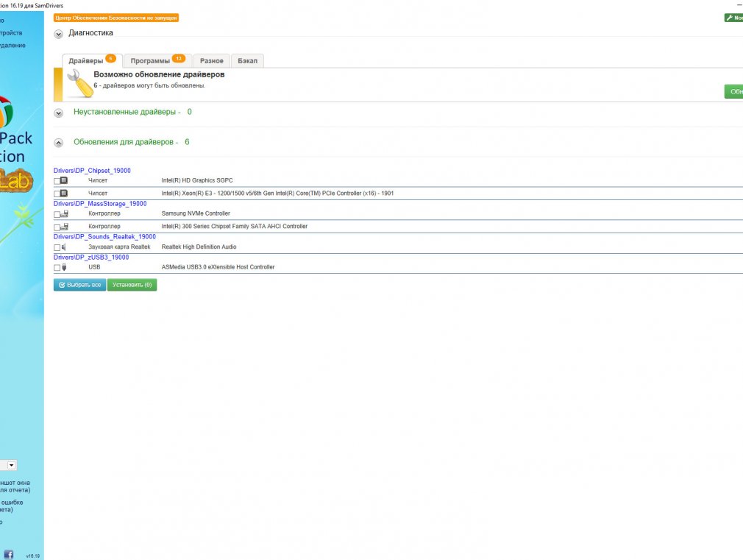Click the 'v16.19' version label
This screenshot has height=560, width=743.
coord(32,556)
